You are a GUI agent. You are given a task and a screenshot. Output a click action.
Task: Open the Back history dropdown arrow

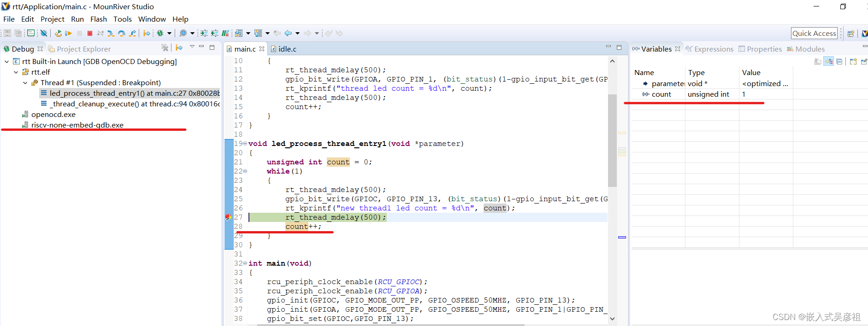[x=297, y=33]
